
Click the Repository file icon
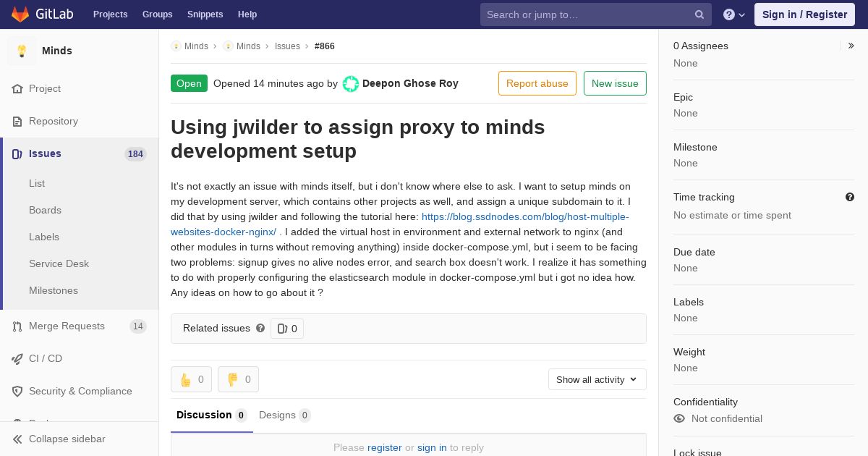coord(17,121)
